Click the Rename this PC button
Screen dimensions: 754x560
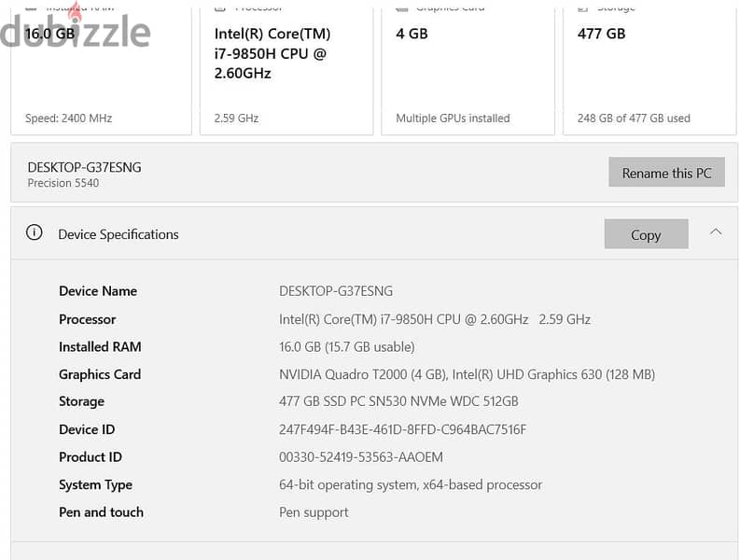coord(666,173)
